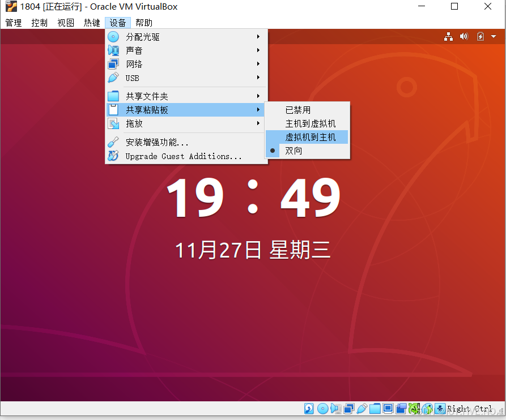Click the Network monitors icon in Devices menu
Screen dimensions: 506x420
[x=113, y=64]
